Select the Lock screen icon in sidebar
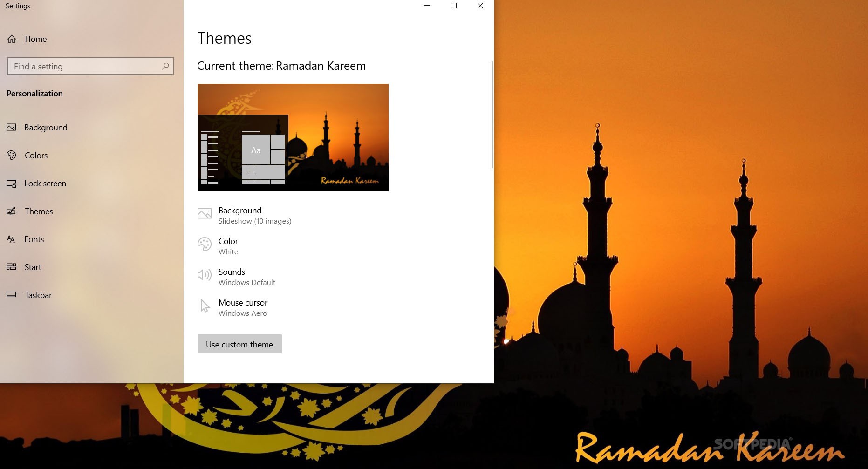The image size is (868, 469). [12, 184]
